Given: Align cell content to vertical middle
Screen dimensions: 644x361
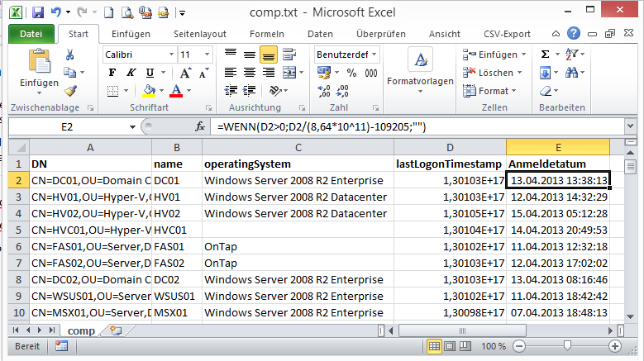Looking at the screenshot, I should click(250, 55).
